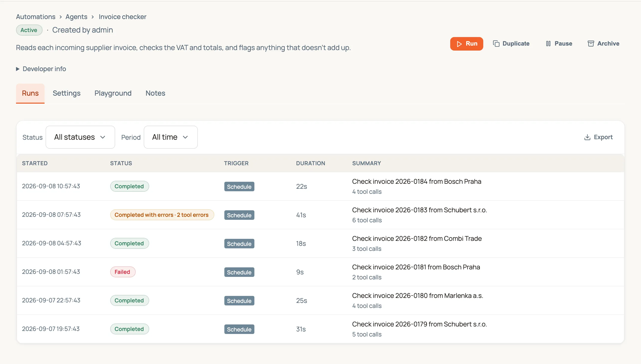Open 'Check invoice 2026-0181 from Bosch Praha'

(416, 267)
